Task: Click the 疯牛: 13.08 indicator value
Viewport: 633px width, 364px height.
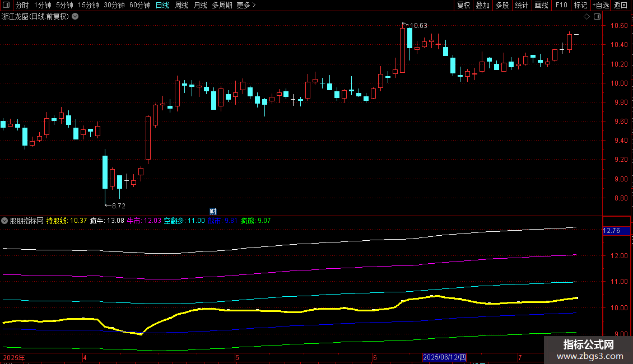Action: [107, 221]
